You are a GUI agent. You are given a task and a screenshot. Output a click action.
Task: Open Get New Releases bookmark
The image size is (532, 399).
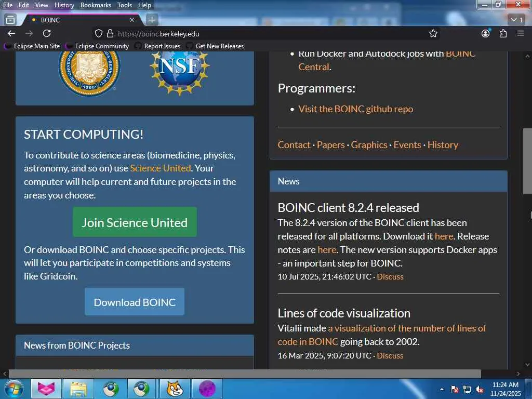tap(215, 46)
